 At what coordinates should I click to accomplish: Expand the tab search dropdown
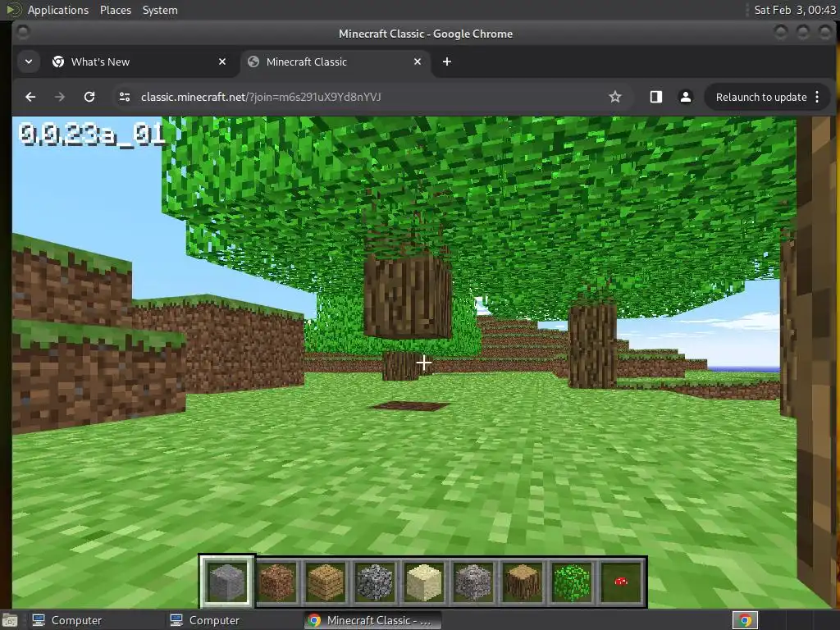tap(29, 62)
